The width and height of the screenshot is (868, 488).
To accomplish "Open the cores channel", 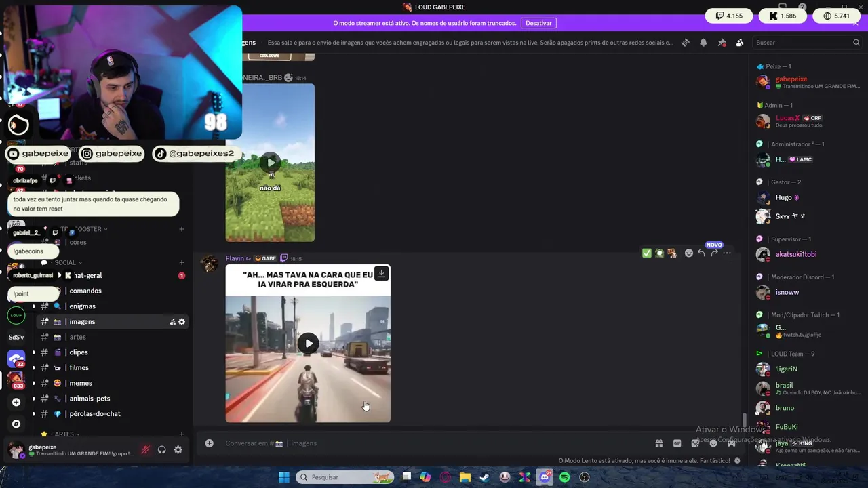I will [111, 242].
